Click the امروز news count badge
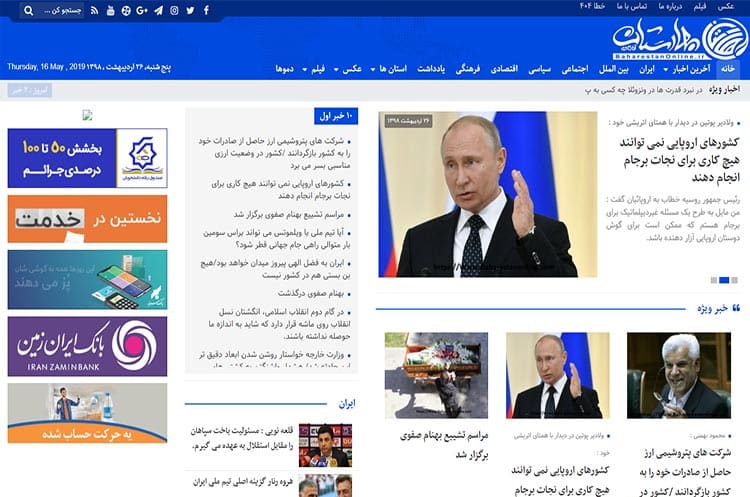The image size is (750, 497). point(30,90)
